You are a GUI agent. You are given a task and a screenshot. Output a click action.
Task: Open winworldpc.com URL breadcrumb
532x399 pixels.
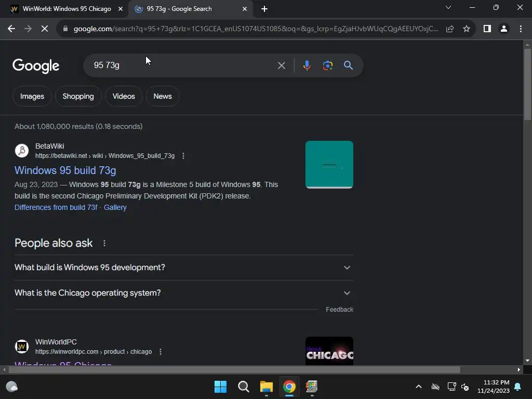click(94, 352)
